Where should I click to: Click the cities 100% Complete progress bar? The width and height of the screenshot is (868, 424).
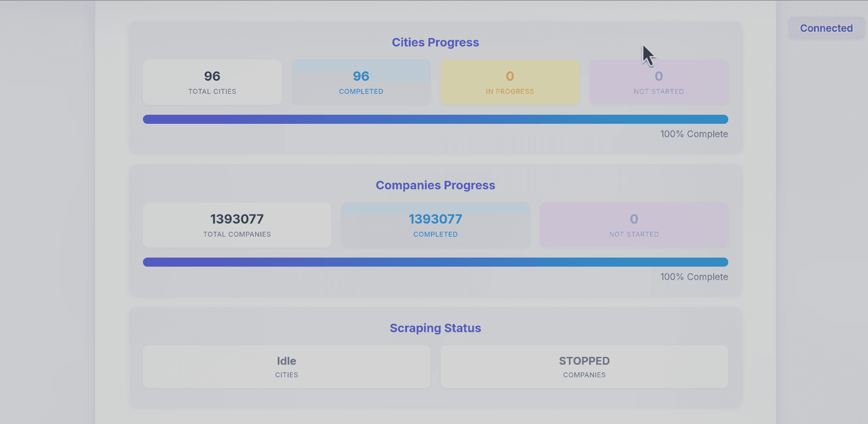point(435,119)
